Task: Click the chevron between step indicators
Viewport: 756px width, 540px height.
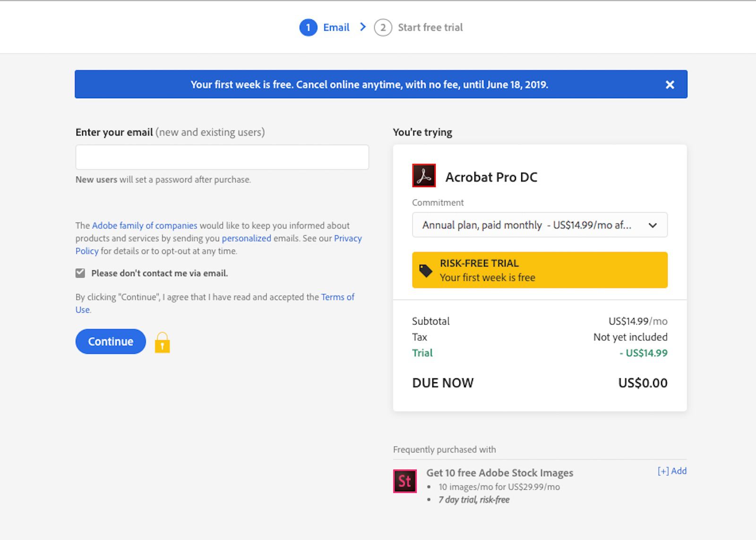Action: 362,27
